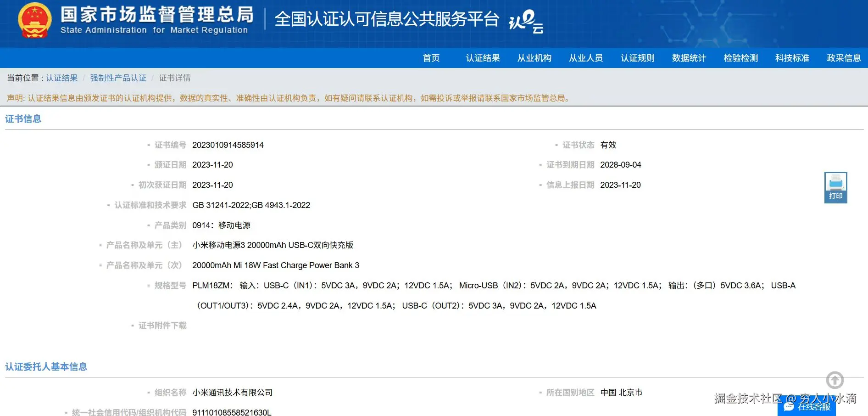
Task: Click the region value 中国 北京市
Action: (622, 393)
